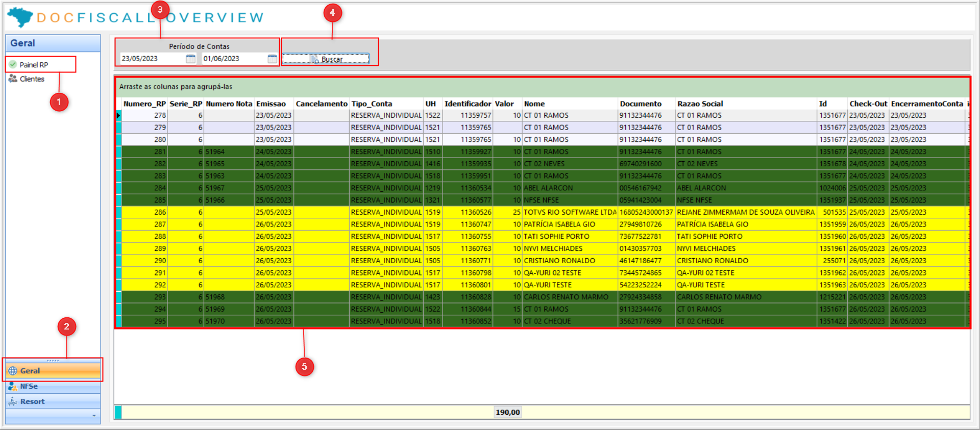Click Razao Social cell TATI SOPHIE PORTO
The image size is (980, 430).
pos(747,237)
